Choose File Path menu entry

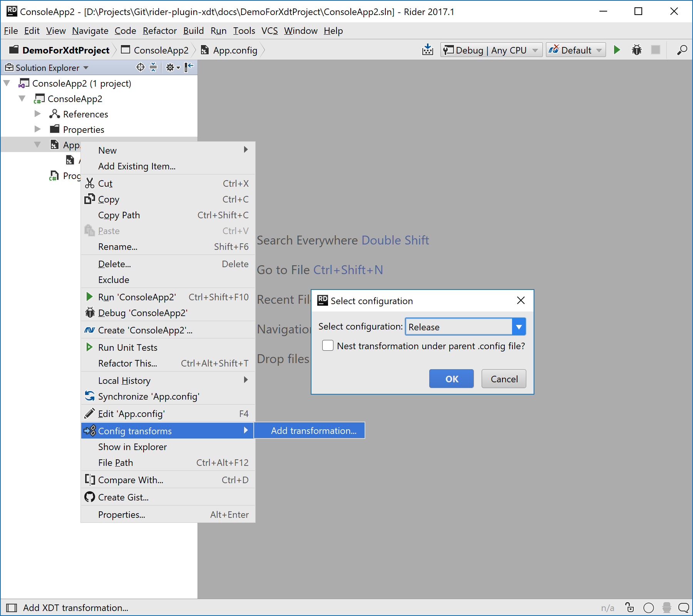(x=168, y=463)
